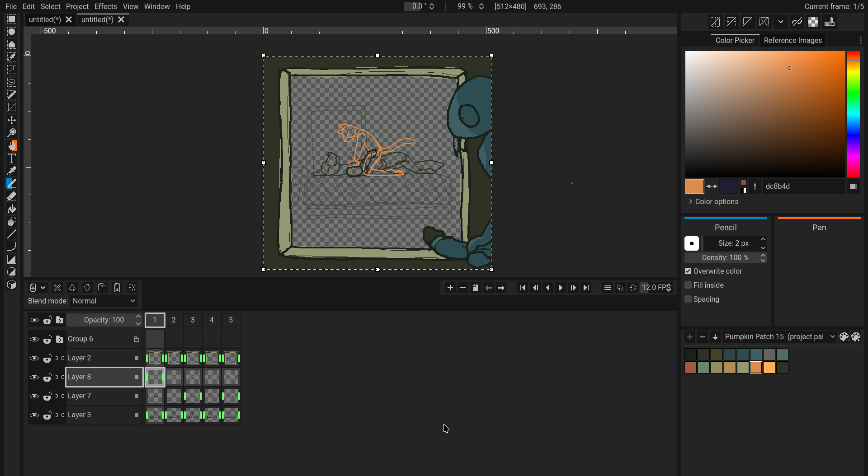868x476 pixels.
Task: Toggle lock on Layer 3
Action: click(47, 415)
